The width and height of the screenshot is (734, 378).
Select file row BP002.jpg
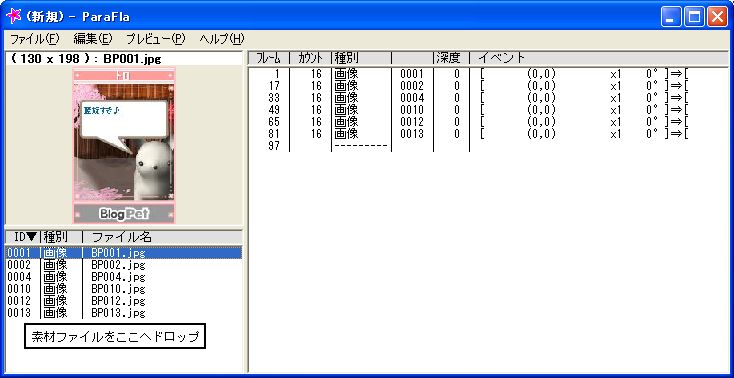[x=124, y=265]
